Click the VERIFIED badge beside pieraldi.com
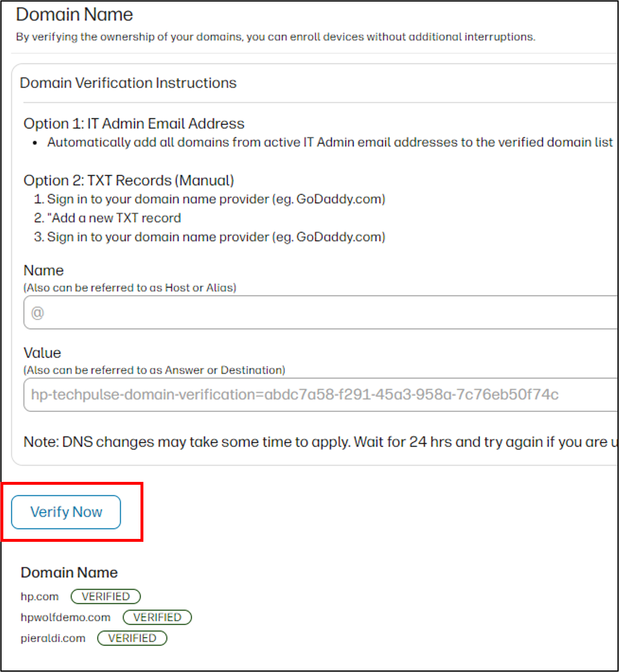The height and width of the screenshot is (672, 619). 132,638
